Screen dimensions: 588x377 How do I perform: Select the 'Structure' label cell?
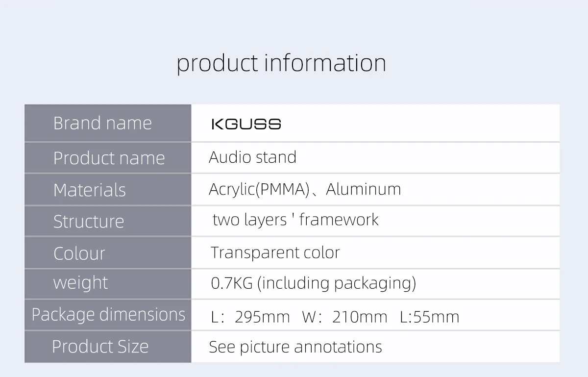coord(89,221)
